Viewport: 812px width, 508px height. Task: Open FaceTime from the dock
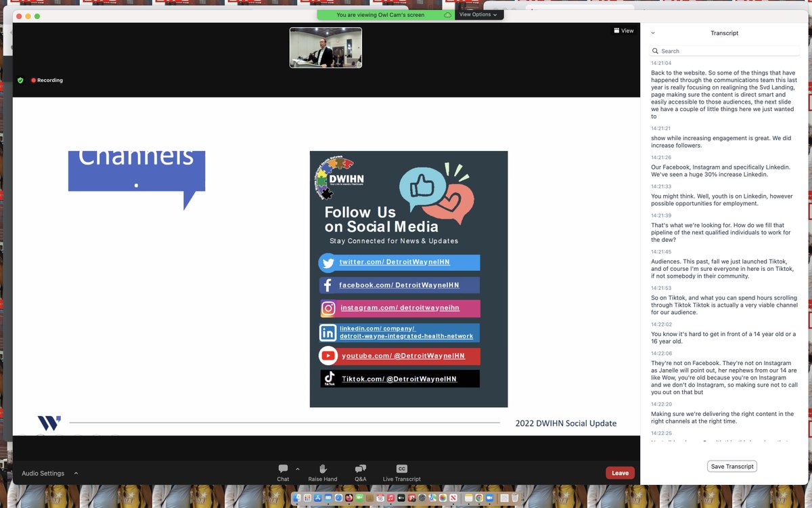tap(359, 498)
